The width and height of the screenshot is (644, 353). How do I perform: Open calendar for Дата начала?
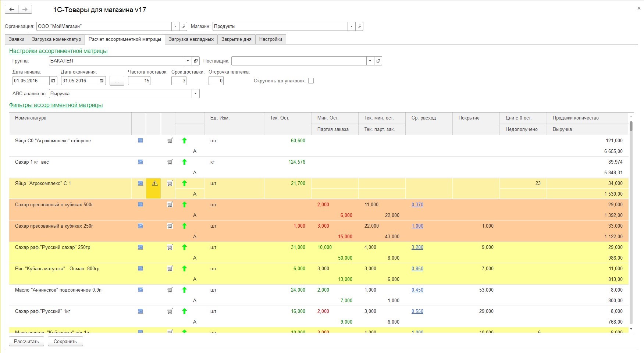(53, 81)
